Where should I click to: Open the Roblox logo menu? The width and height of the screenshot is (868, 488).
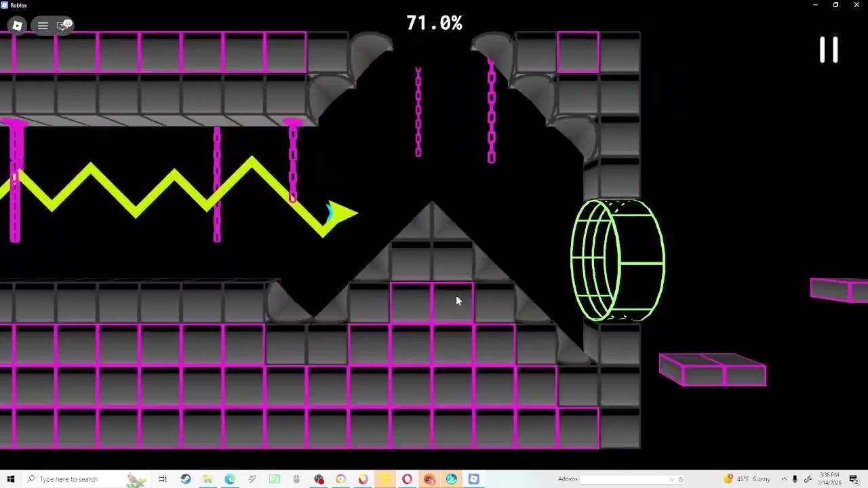(18, 26)
